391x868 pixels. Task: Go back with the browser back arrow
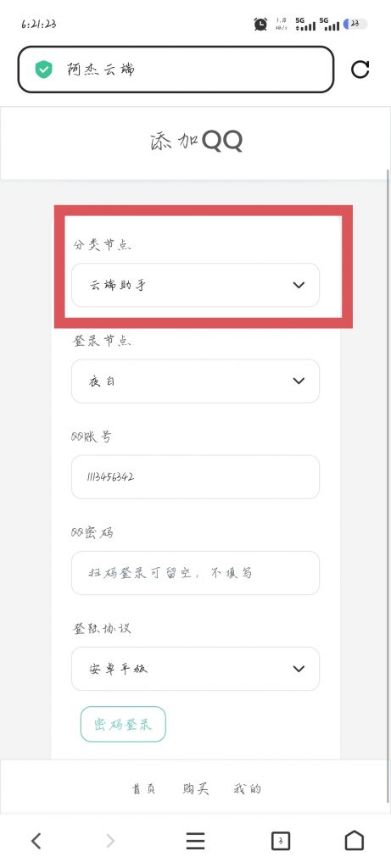36,841
